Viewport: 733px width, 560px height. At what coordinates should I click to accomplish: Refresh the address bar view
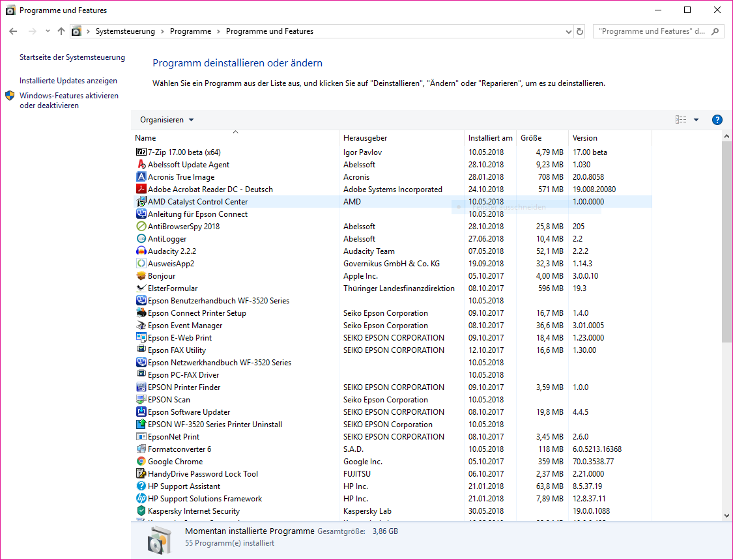pos(580,31)
